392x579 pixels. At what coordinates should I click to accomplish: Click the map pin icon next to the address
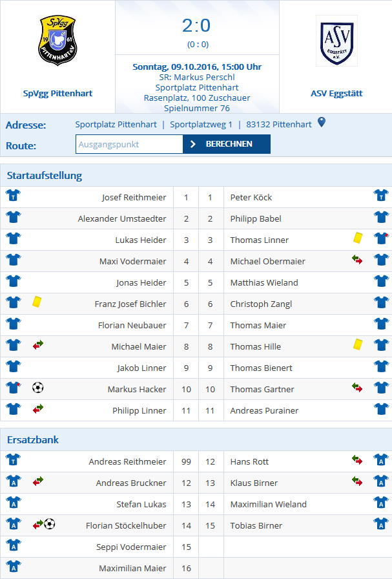pos(322,122)
